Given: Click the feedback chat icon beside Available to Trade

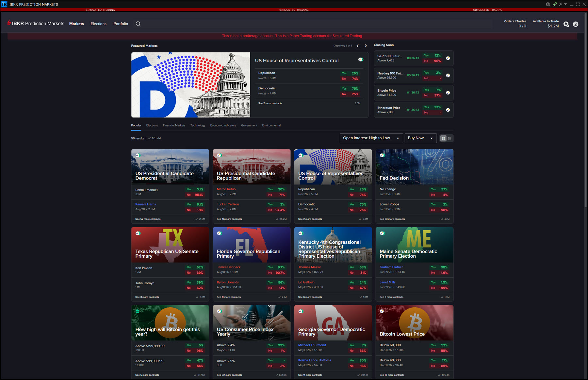Looking at the screenshot, I should 566,24.
